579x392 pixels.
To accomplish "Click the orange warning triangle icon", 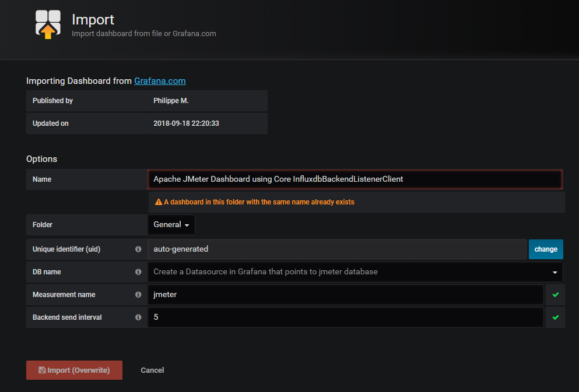I will pyautogui.click(x=159, y=202).
